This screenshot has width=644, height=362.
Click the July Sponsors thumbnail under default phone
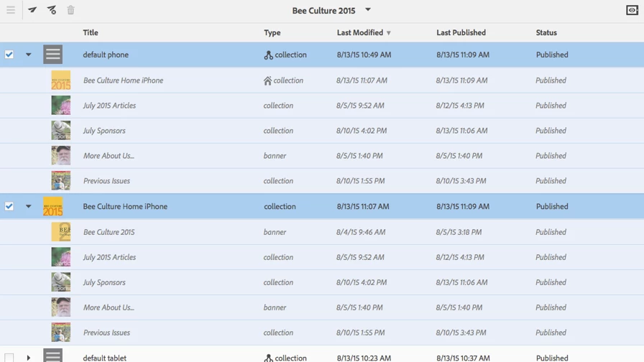61,130
